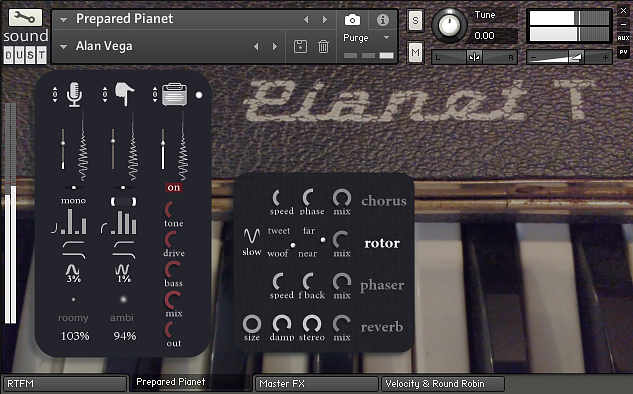The image size is (633, 394).
Task: Toggle the AUX panel button
Action: 624,38
